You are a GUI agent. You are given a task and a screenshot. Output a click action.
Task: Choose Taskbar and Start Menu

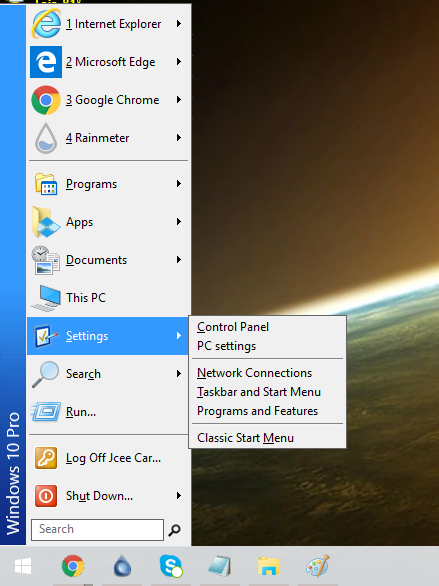coord(259,392)
